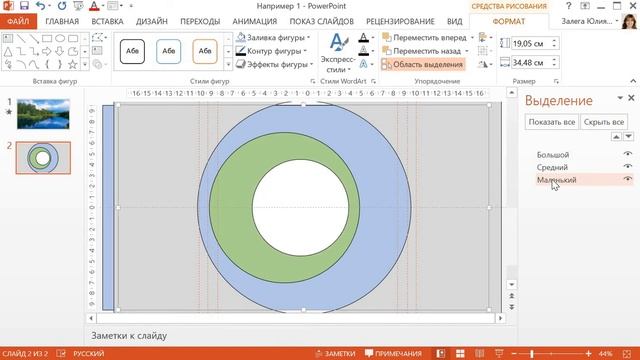Screen dimensions: 640x360
Task: Move selected object up in order list
Action: pos(616,136)
